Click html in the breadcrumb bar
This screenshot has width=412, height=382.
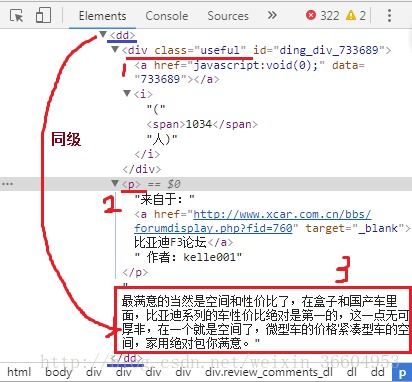(x=19, y=372)
